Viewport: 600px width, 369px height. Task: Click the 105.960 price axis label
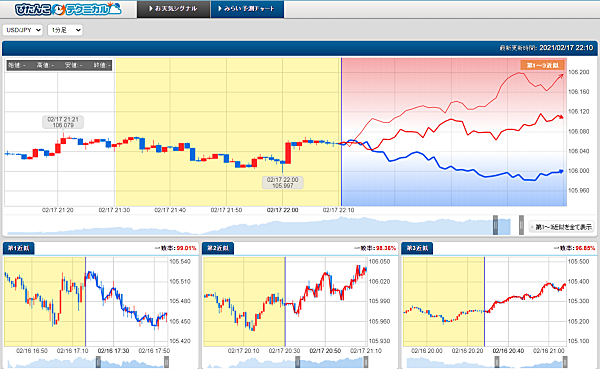(579, 190)
